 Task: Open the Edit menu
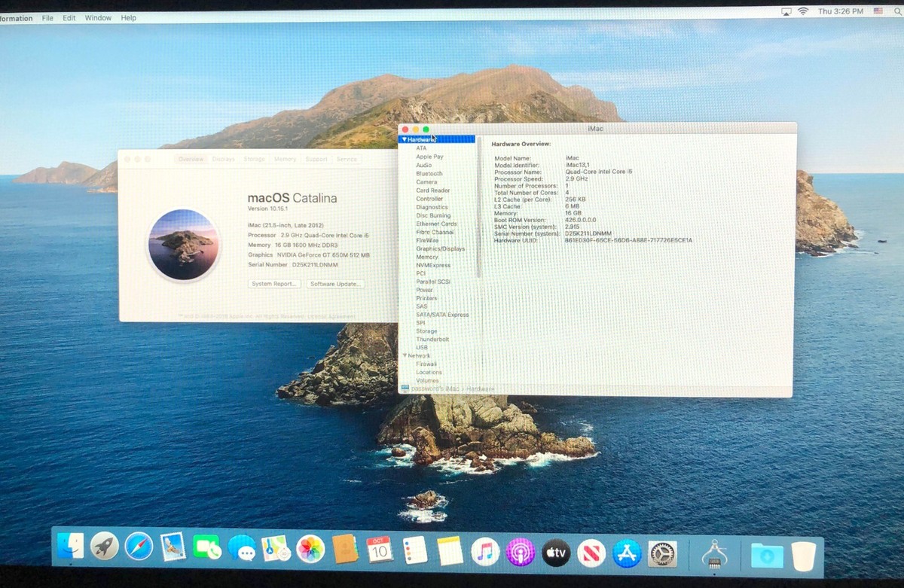[x=69, y=17]
